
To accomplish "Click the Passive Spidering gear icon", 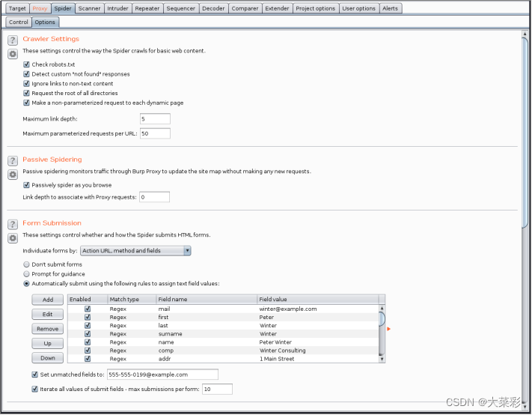I will 13,175.
